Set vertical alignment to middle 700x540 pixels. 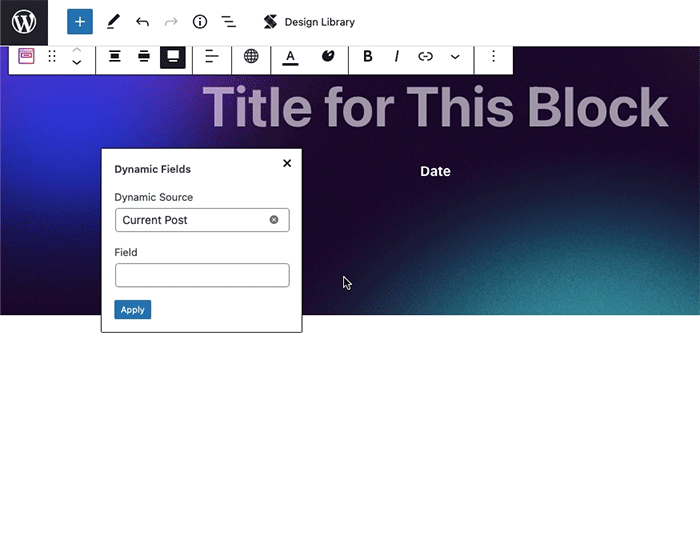144,57
